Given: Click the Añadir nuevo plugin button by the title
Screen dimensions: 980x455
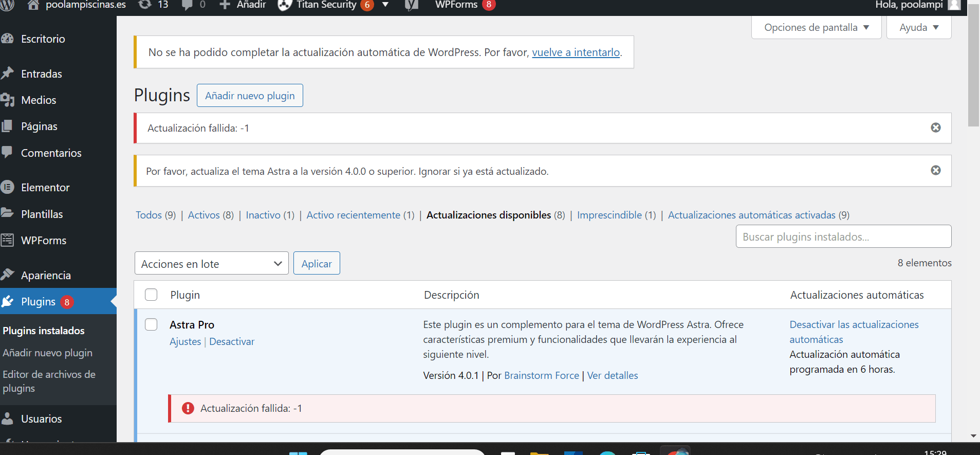Looking at the screenshot, I should (x=250, y=96).
